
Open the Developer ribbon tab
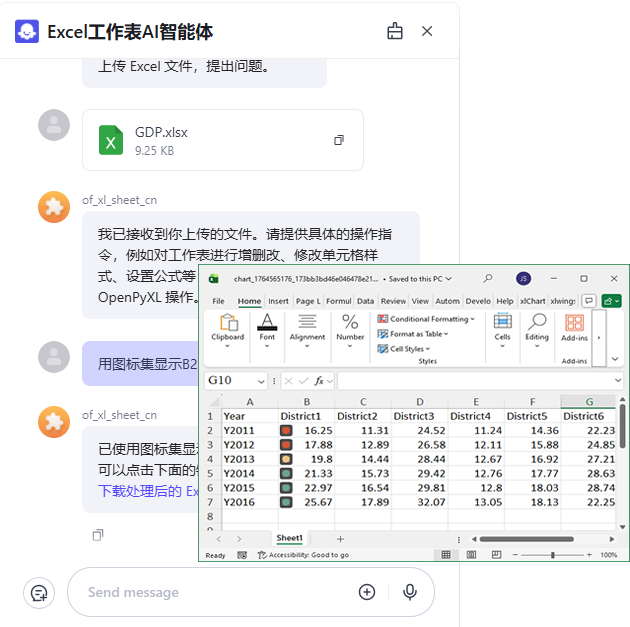click(x=478, y=301)
